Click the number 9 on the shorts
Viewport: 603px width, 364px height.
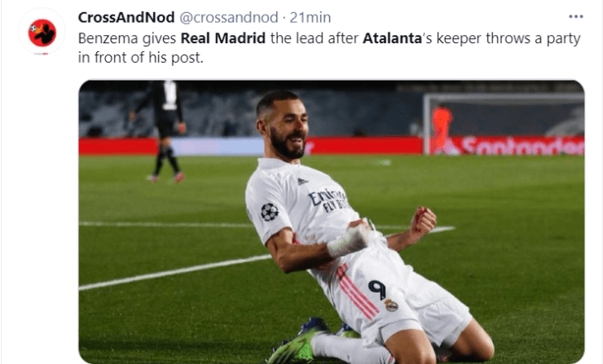click(x=377, y=289)
